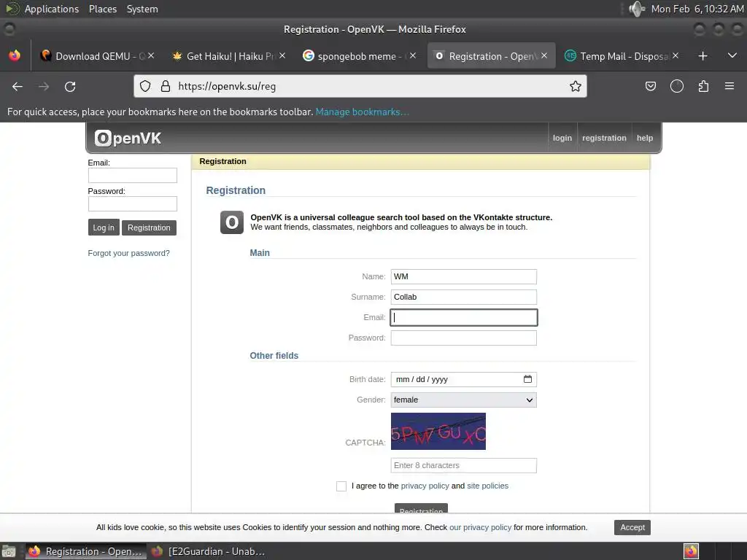The image size is (747, 560).
Task: Close the Temp Mail tab
Action: (x=676, y=55)
